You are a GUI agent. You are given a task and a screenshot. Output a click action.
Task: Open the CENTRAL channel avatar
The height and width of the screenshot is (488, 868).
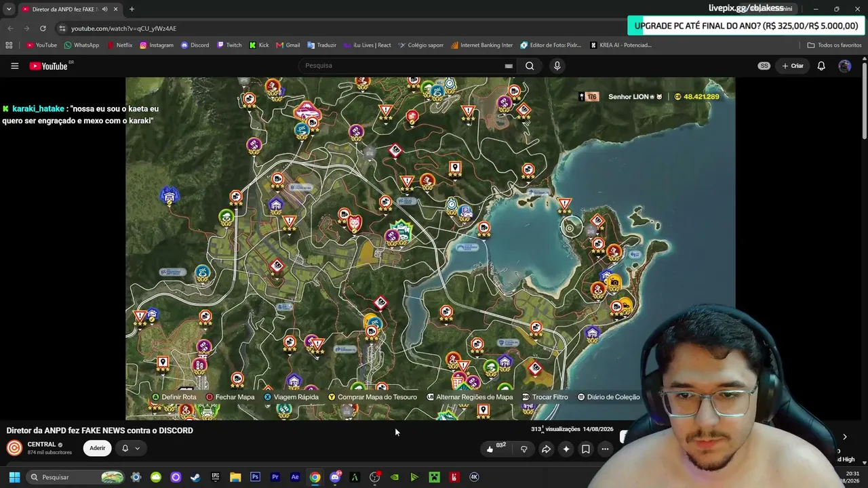14,448
